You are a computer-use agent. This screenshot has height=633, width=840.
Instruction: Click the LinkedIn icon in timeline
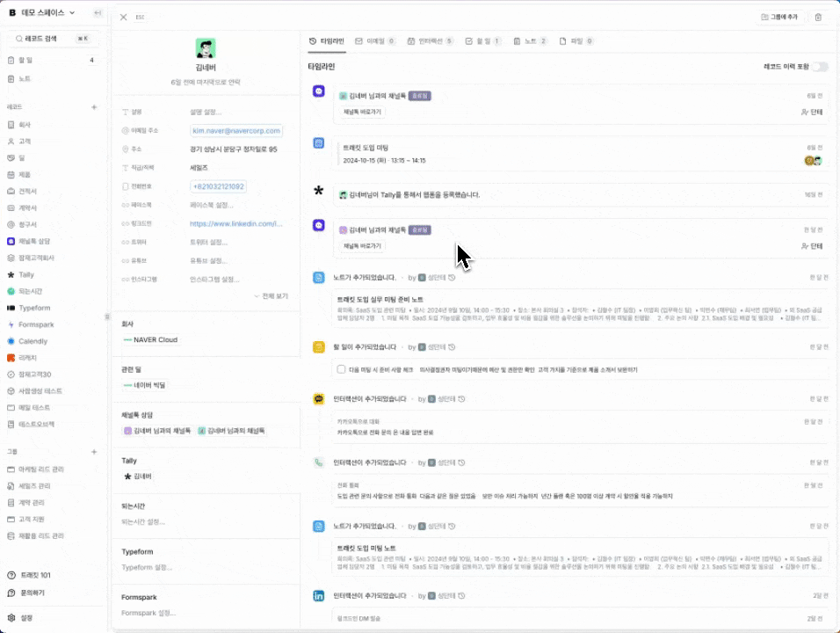[319, 595]
